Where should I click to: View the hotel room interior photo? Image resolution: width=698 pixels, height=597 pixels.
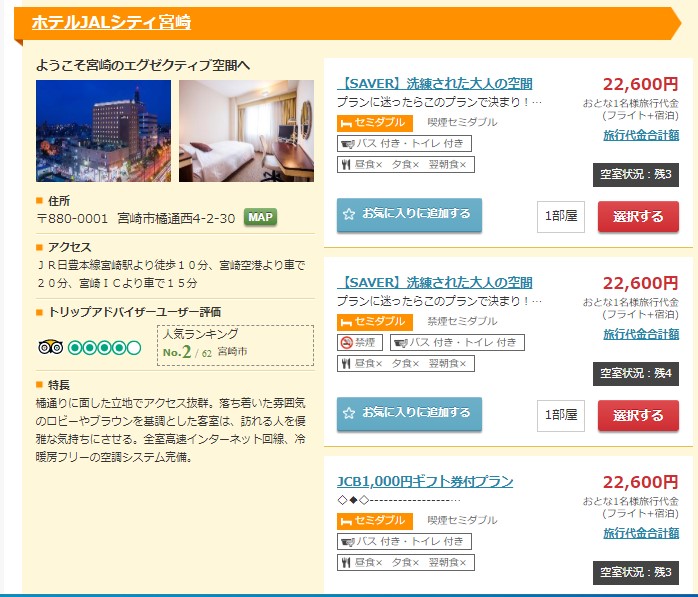coord(246,131)
